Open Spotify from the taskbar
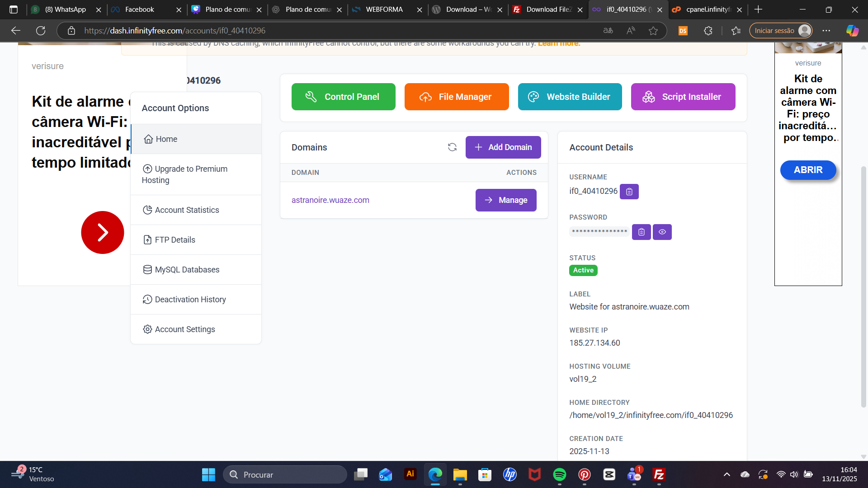The height and width of the screenshot is (488, 868). click(x=559, y=474)
